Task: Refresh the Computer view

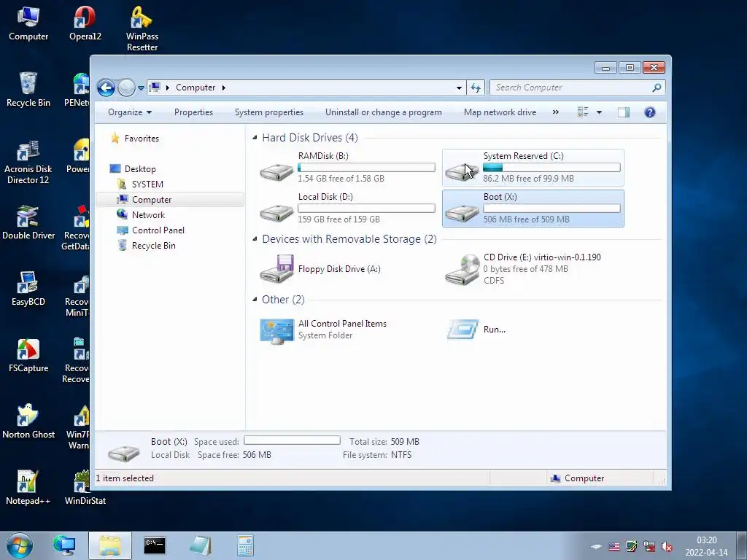Action: click(476, 87)
